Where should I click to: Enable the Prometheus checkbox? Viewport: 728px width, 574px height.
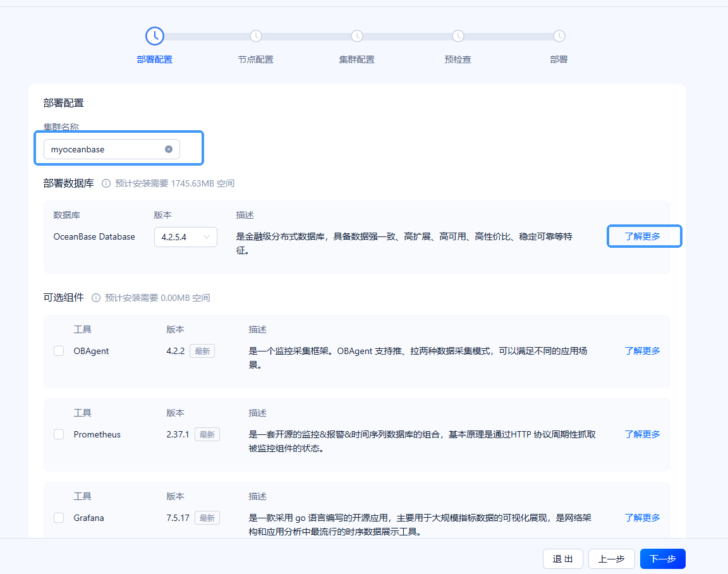(x=59, y=434)
